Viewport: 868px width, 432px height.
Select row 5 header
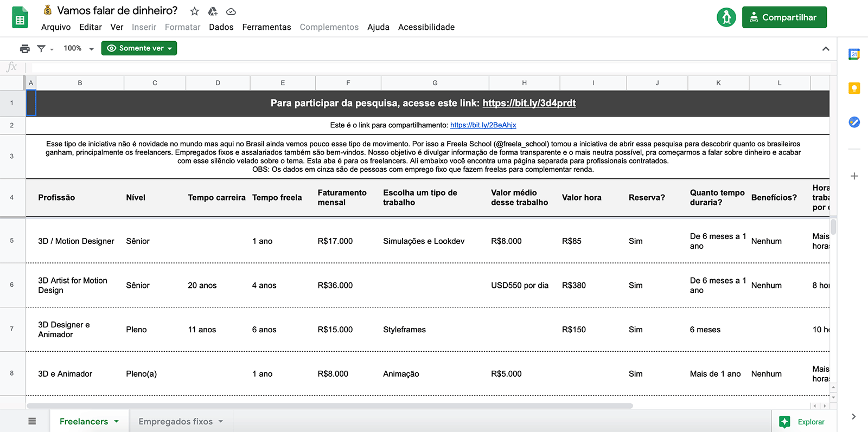tap(12, 241)
